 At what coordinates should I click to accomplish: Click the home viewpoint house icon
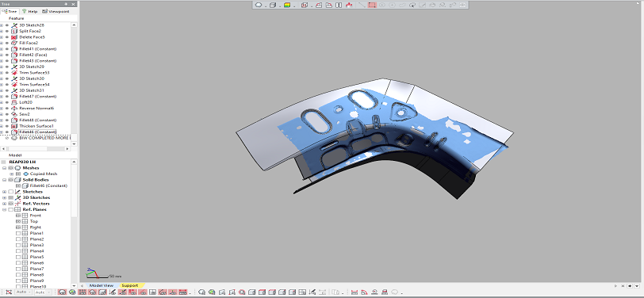coord(349,5)
